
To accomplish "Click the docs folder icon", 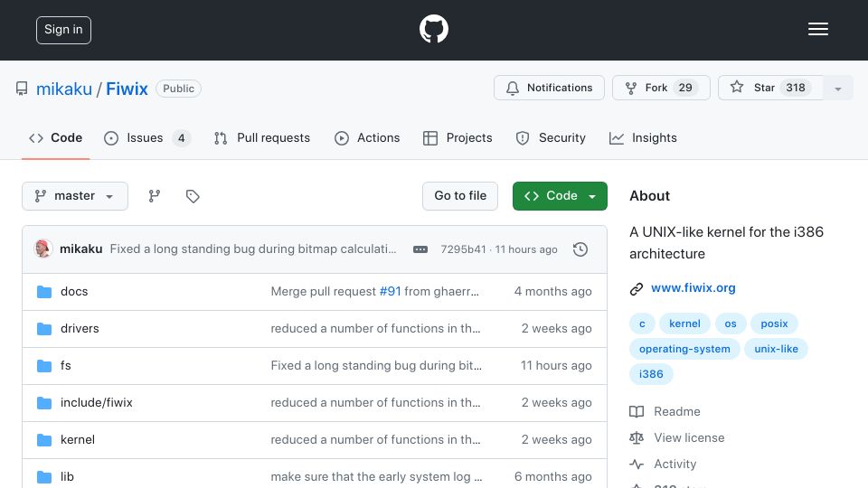I will (44, 292).
